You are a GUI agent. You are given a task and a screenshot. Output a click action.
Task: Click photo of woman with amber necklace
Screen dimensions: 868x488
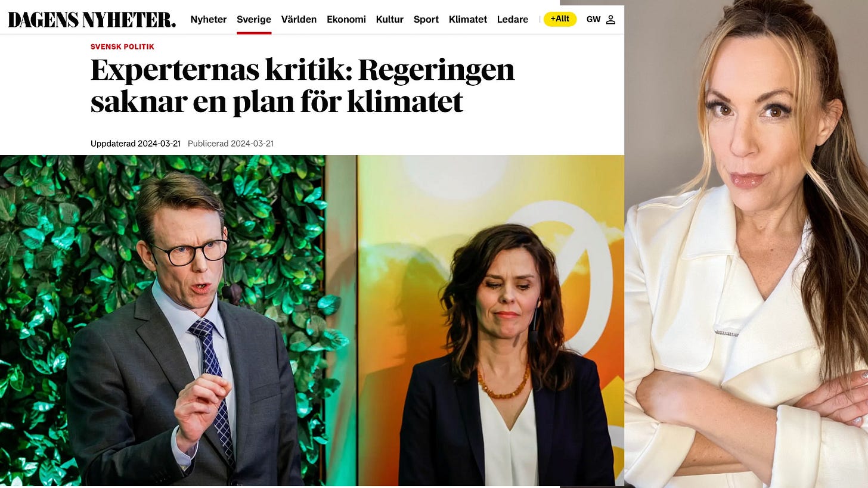click(x=491, y=321)
